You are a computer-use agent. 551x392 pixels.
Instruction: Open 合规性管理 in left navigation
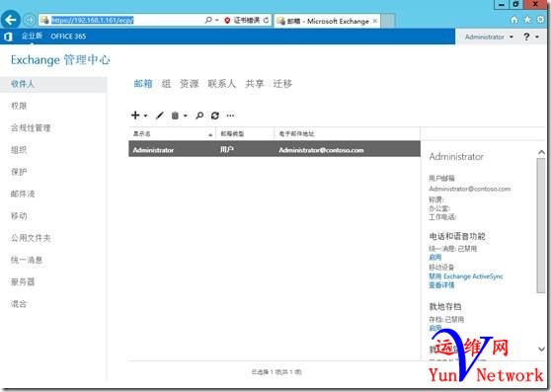[31, 127]
